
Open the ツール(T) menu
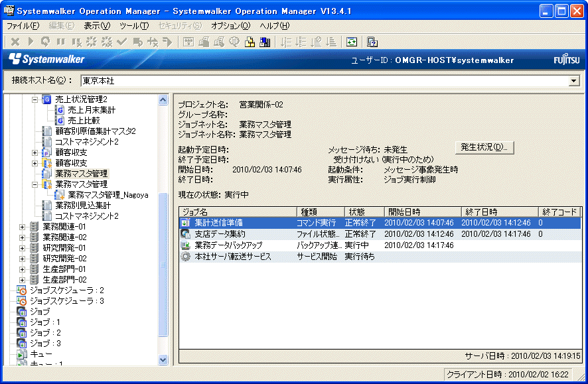coord(134,25)
